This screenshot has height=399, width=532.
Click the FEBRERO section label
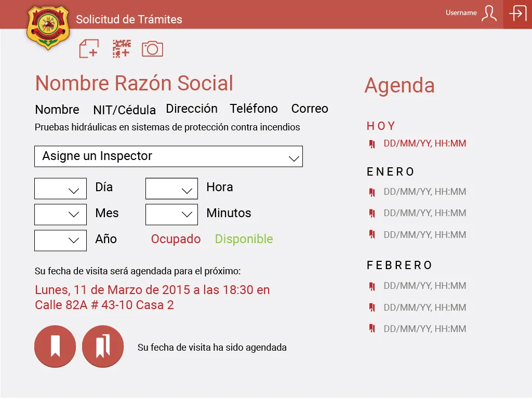(400, 265)
